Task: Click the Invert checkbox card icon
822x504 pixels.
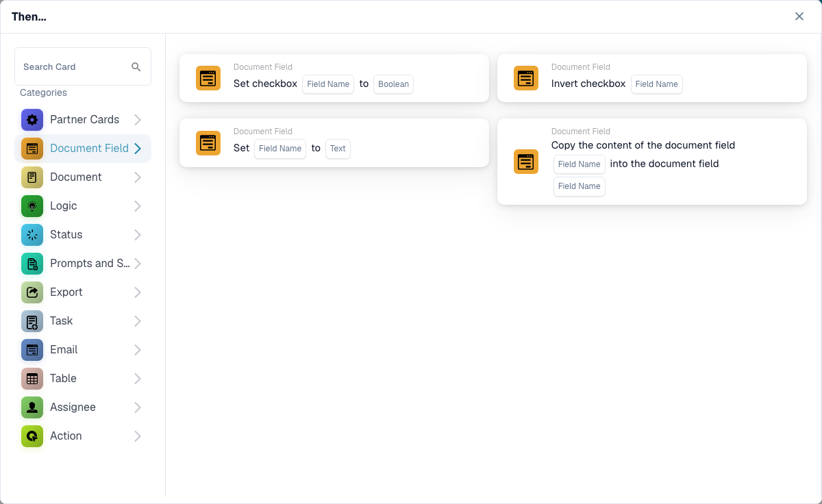Action: 526,78
